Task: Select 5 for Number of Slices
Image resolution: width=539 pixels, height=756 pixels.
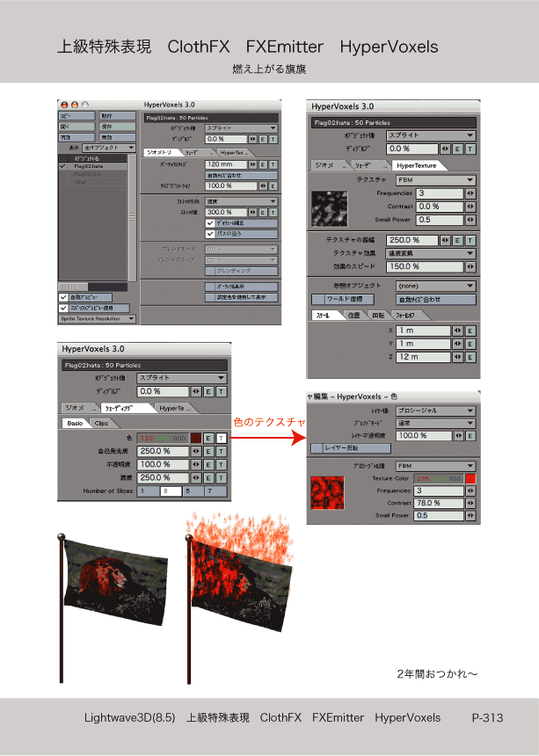Action: [193, 491]
